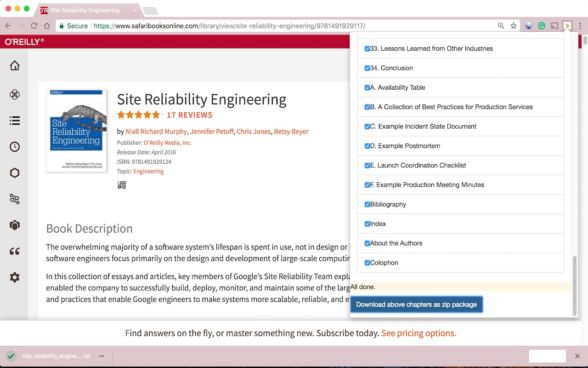Click the Show All downloads button
588x368 pixels.
tap(547, 356)
